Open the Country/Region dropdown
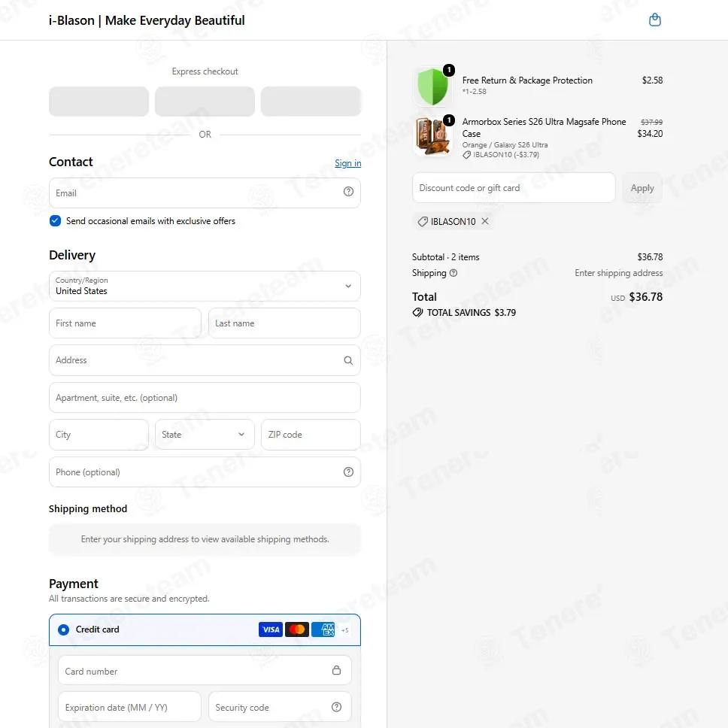 pyautogui.click(x=205, y=286)
